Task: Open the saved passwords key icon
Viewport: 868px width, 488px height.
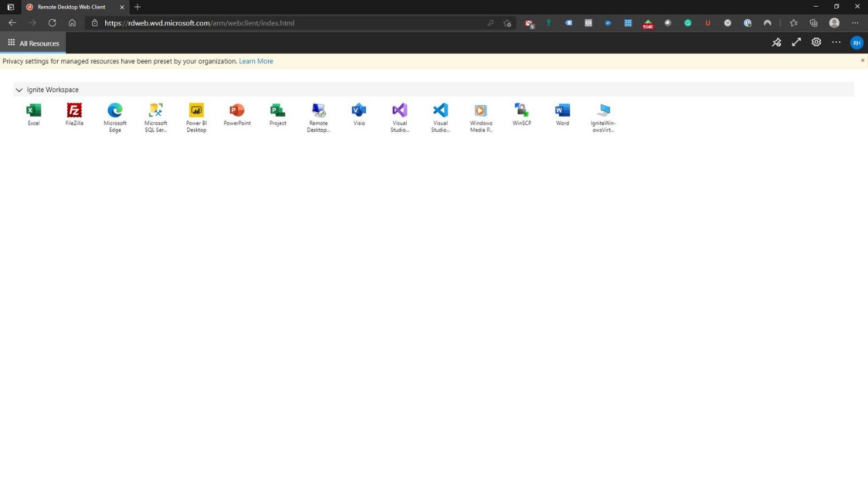Action: (x=490, y=23)
